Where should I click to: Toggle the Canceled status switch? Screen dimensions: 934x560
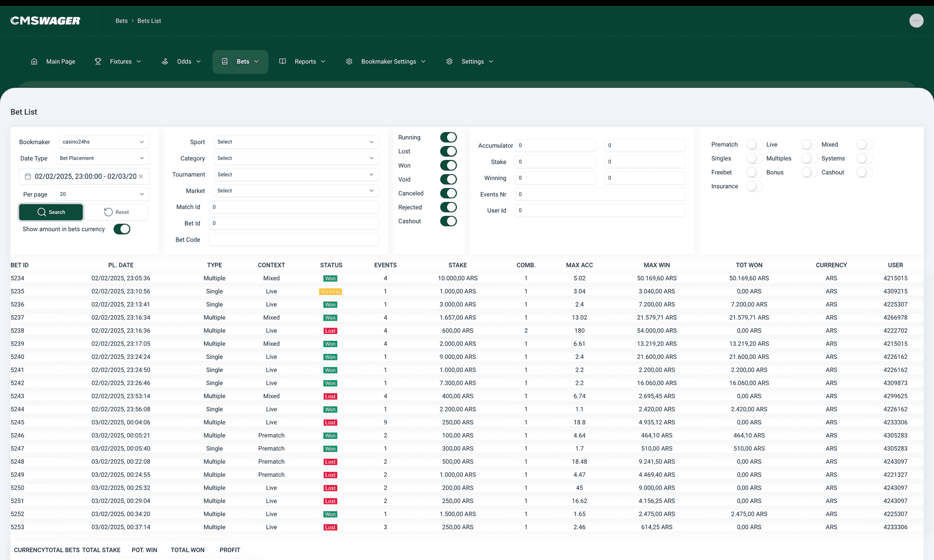pos(449,193)
